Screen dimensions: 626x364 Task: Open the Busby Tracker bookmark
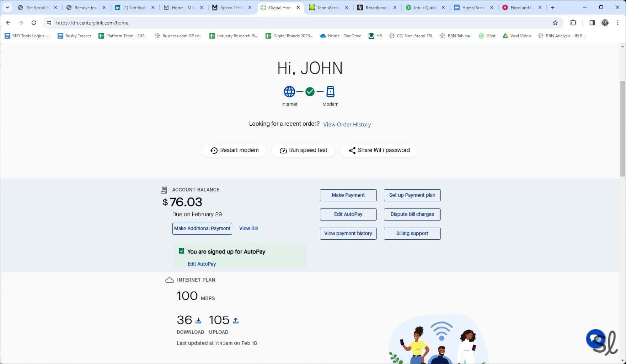click(74, 36)
